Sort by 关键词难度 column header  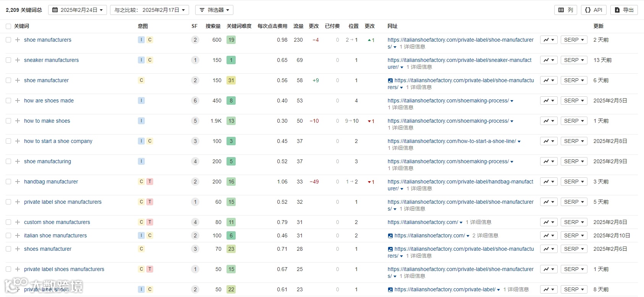pyautogui.click(x=239, y=26)
